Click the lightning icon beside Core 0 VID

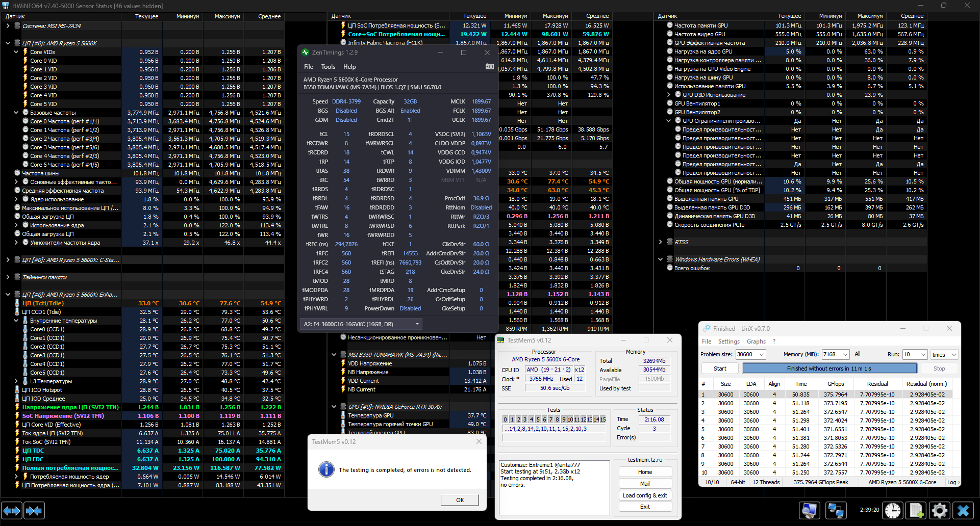[x=25, y=61]
